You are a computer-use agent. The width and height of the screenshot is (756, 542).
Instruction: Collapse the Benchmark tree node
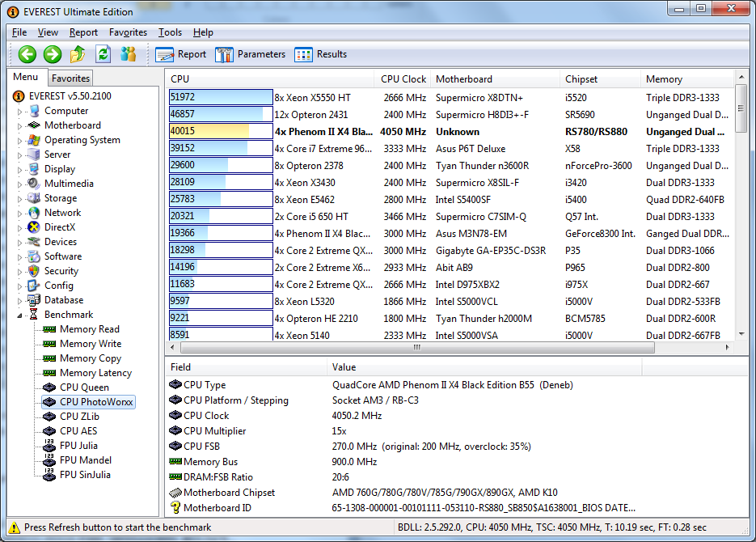pyautogui.click(x=20, y=315)
